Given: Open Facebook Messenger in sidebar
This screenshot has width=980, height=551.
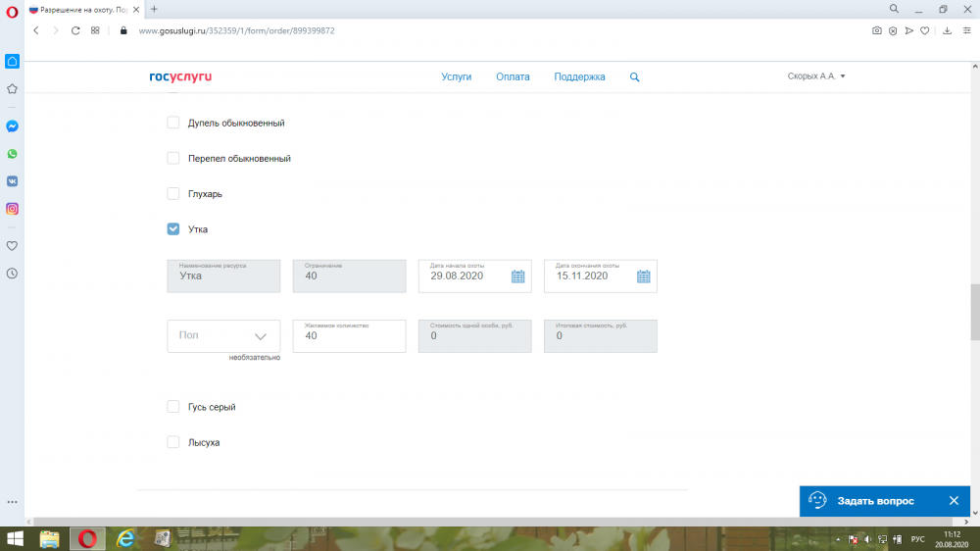Looking at the screenshot, I should (12, 126).
